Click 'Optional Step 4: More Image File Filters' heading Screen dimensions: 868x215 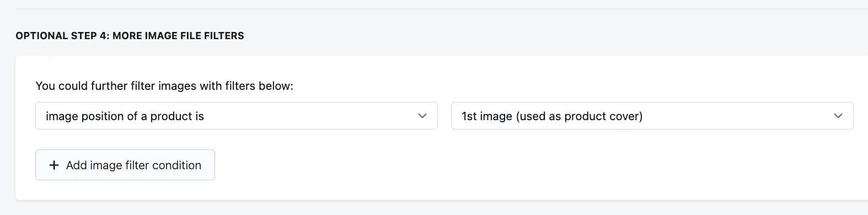(130, 36)
